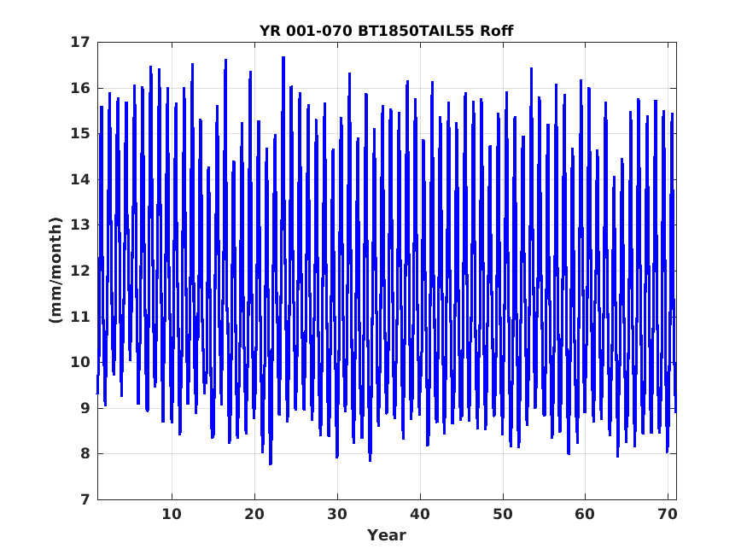Click y-axis tick label '13'
747x560 pixels.
tap(80, 225)
